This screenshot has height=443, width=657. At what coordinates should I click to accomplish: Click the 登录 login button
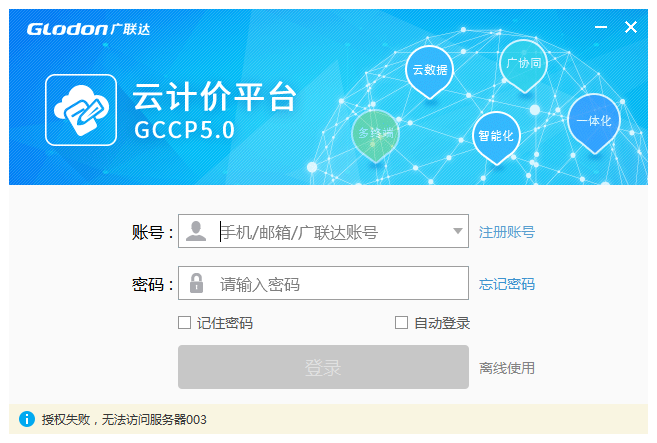pos(323,367)
